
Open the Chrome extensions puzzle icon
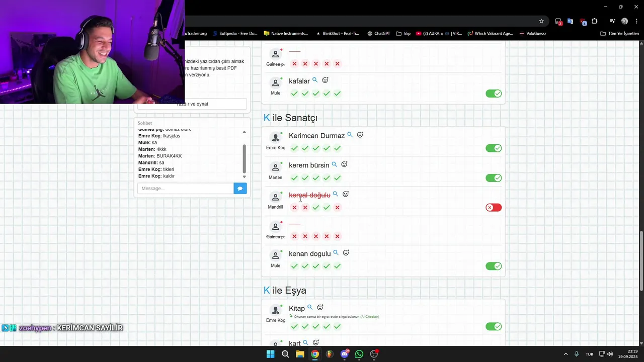pos(595,21)
